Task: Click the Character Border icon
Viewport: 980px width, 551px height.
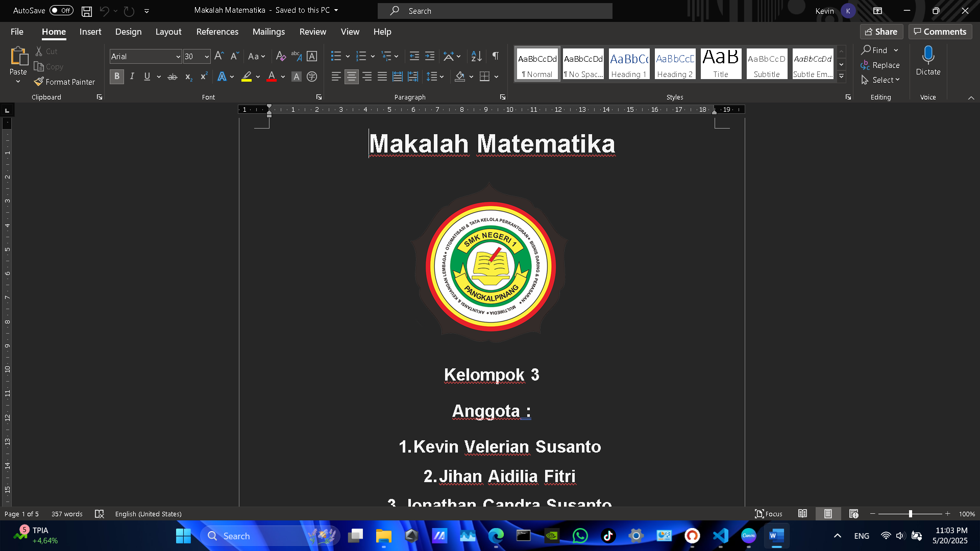Action: (x=312, y=56)
